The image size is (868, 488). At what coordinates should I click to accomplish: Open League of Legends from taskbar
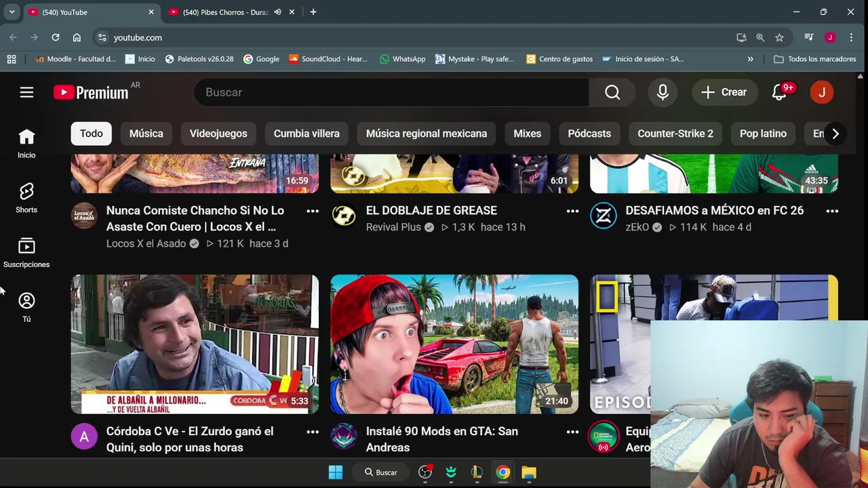pyautogui.click(x=477, y=472)
